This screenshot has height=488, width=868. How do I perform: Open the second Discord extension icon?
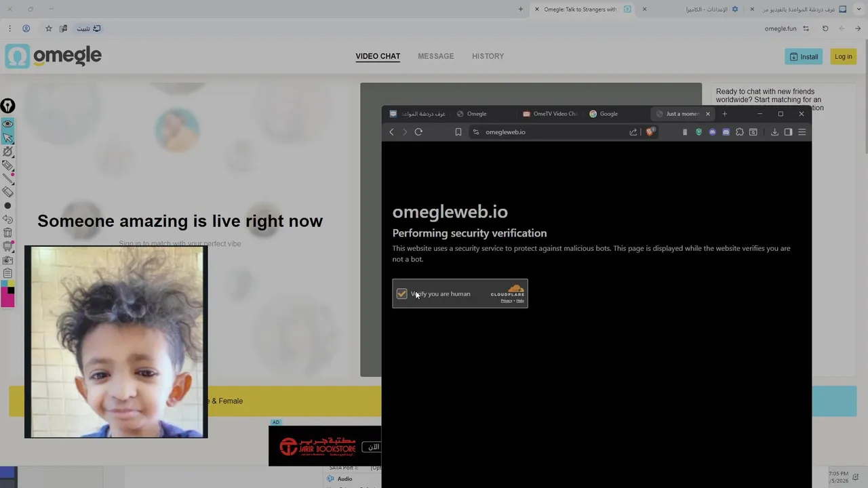click(x=726, y=132)
